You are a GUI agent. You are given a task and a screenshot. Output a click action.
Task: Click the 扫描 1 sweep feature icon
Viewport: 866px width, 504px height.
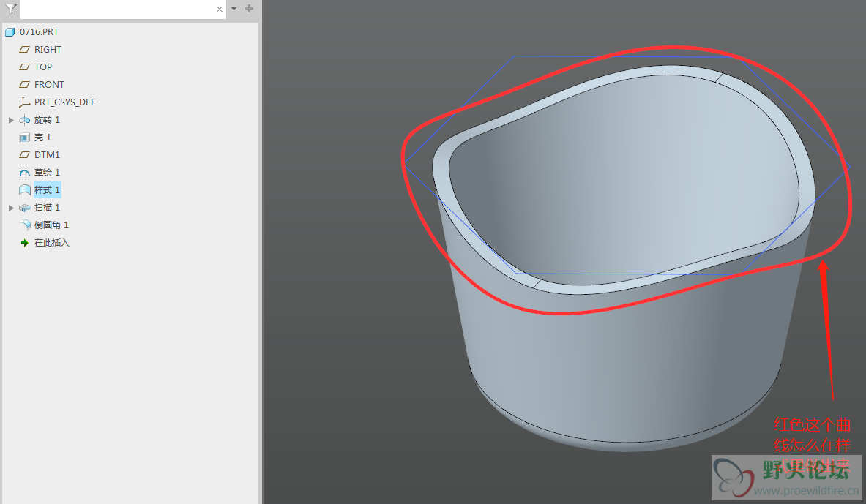pos(24,208)
